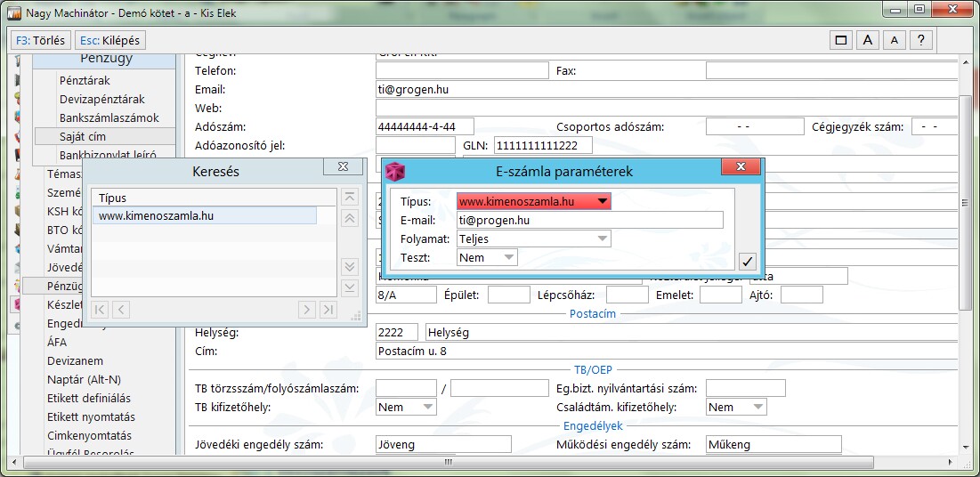Viewport: 980px width, 477px height.
Task: Open Etikett nyomtatás item
Action: 91,417
